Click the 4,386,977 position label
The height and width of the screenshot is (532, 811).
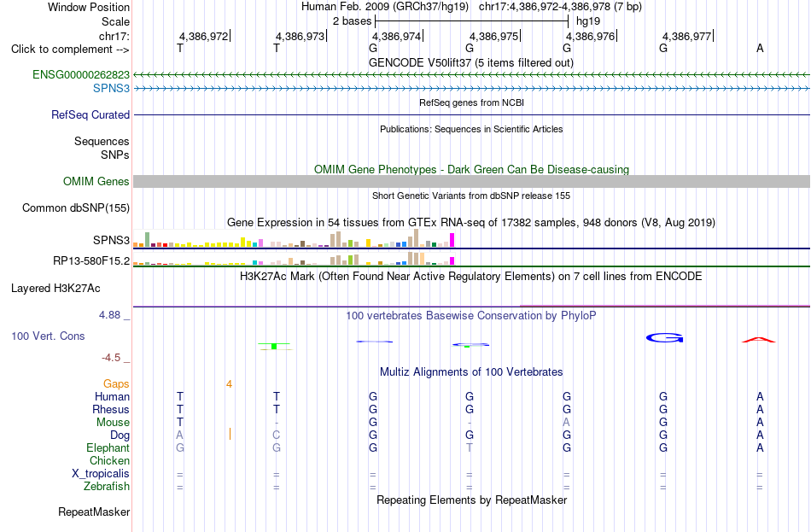[687, 36]
